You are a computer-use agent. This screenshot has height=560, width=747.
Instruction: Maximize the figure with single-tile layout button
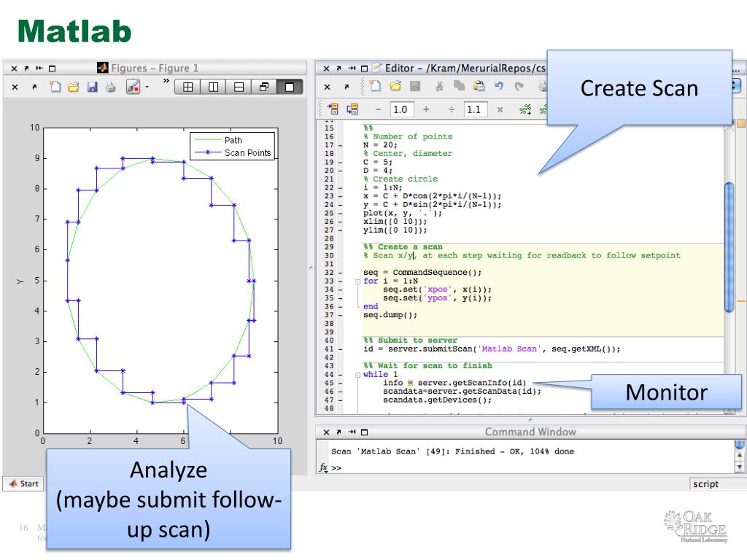[x=289, y=87]
